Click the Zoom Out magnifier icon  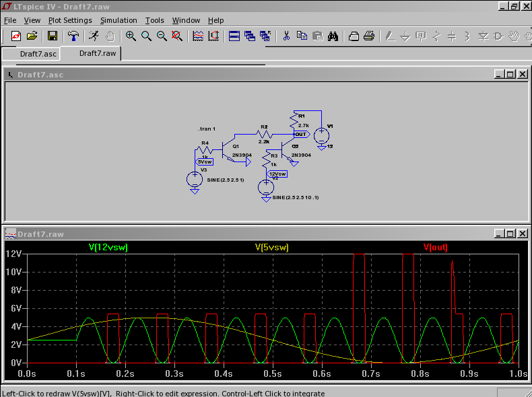tap(162, 36)
